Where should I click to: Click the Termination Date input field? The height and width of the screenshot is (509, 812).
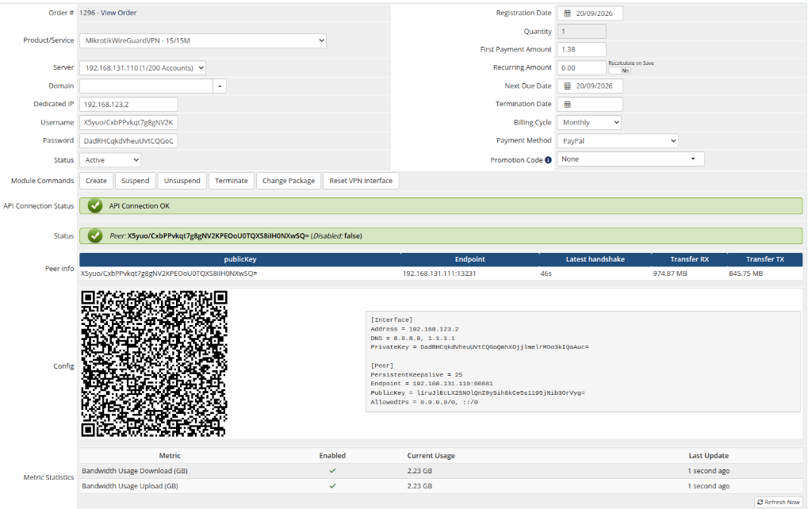click(x=590, y=104)
